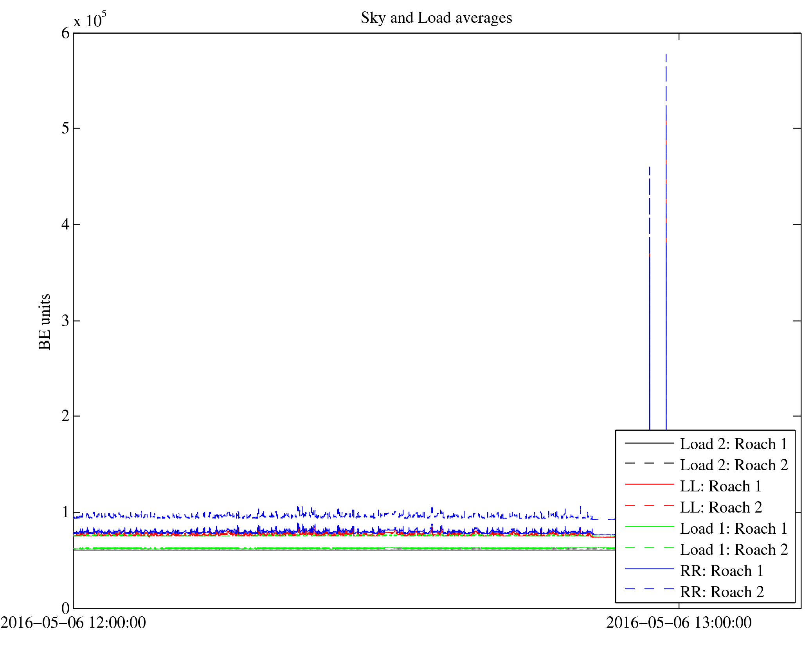Click the solid red line sample in legend
Viewport: 812px width, 659px height.
click(649, 485)
